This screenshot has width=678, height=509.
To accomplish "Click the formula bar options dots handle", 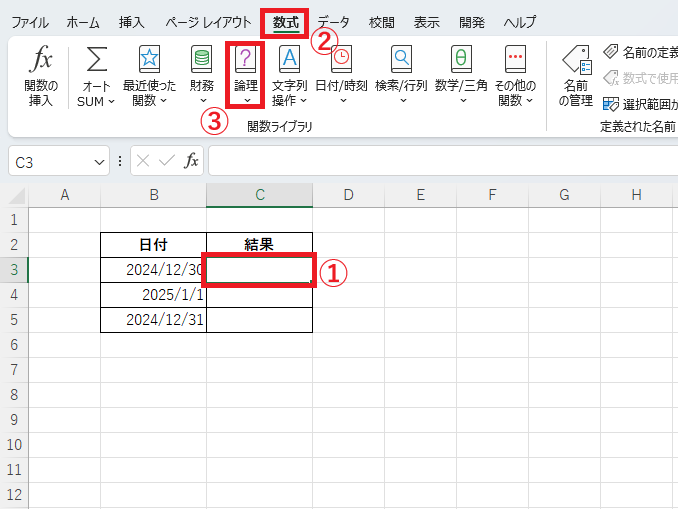I will tap(120, 161).
